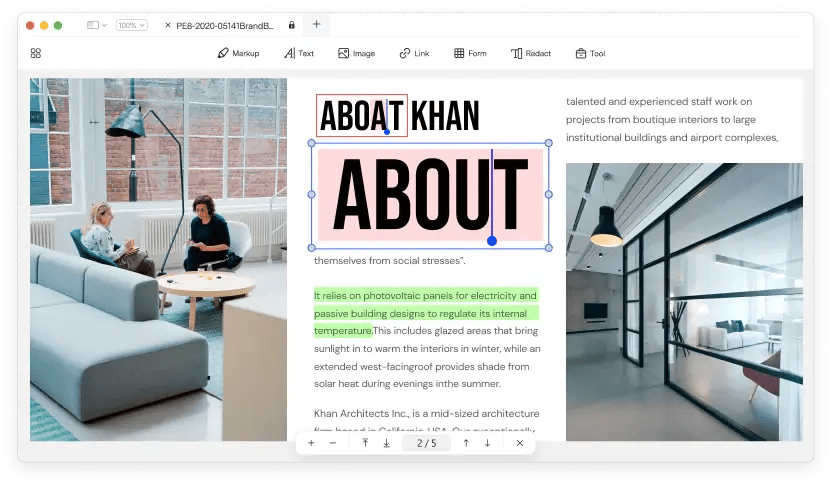832x485 pixels.
Task: Open the 100% zoom level dropdown
Action: (x=132, y=24)
